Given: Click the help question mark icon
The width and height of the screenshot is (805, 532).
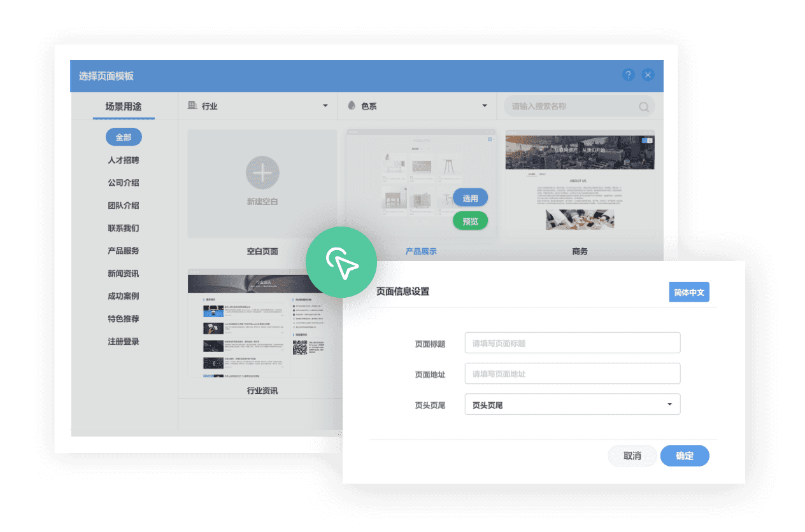Looking at the screenshot, I should [628, 75].
